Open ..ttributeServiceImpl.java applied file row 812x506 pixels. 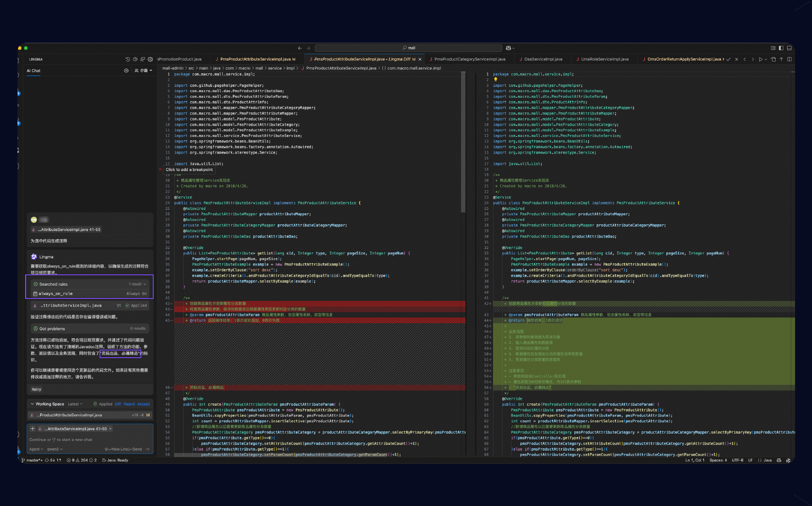coord(90,305)
